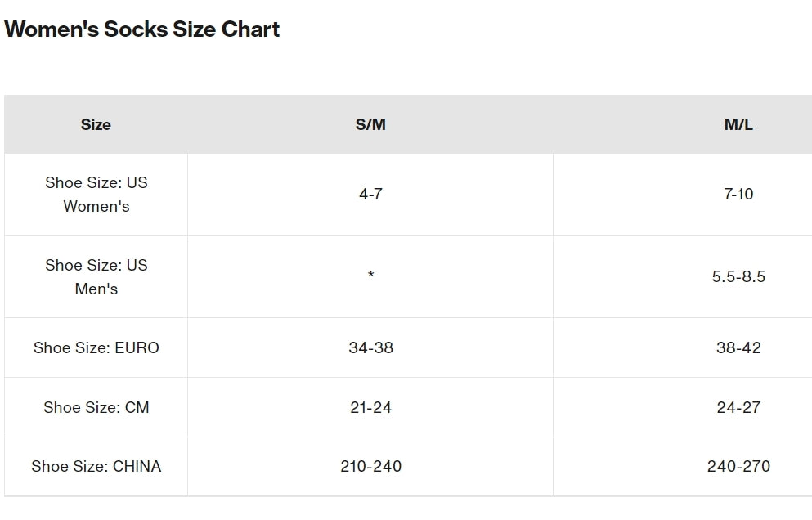This screenshot has height=520, width=812.
Task: Select the Size column header
Action: click(x=96, y=124)
